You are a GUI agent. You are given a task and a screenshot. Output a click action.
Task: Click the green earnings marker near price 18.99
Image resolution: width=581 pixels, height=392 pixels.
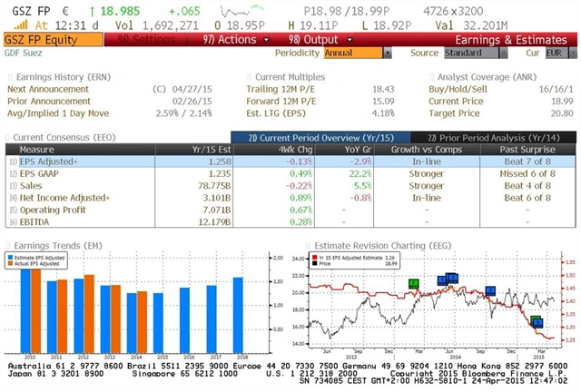[536, 321]
